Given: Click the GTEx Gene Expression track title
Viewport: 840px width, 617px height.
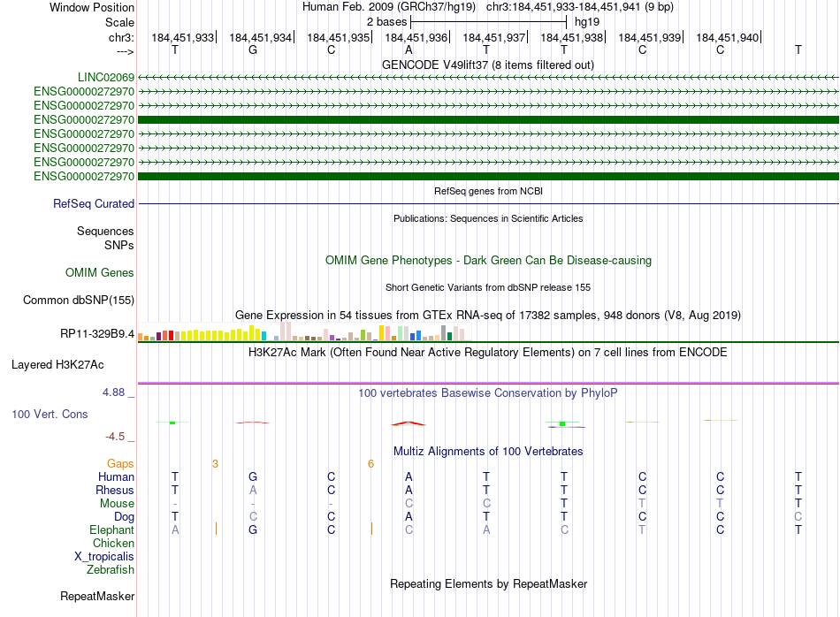Looking at the screenshot, I should tap(488, 315).
